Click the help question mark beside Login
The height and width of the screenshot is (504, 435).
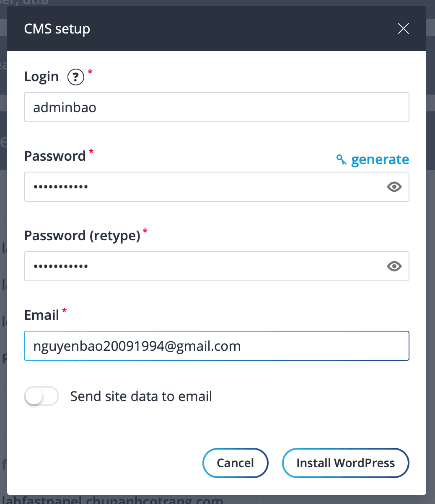point(76,77)
